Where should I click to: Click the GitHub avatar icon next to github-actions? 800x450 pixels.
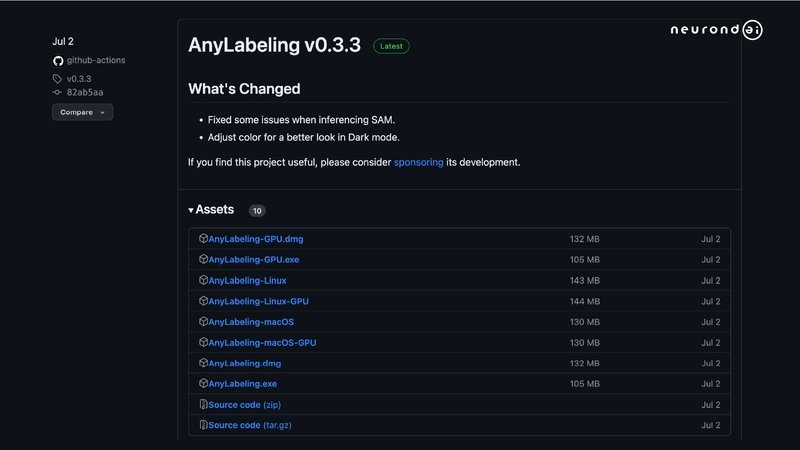click(58, 61)
